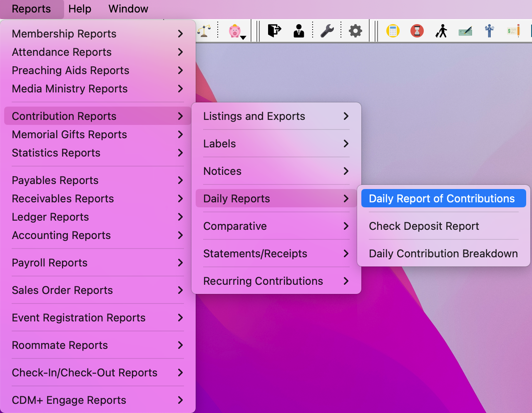Viewport: 532px width, 413px height.
Task: Click the payroll figure with money bag icon
Action: pos(489,30)
